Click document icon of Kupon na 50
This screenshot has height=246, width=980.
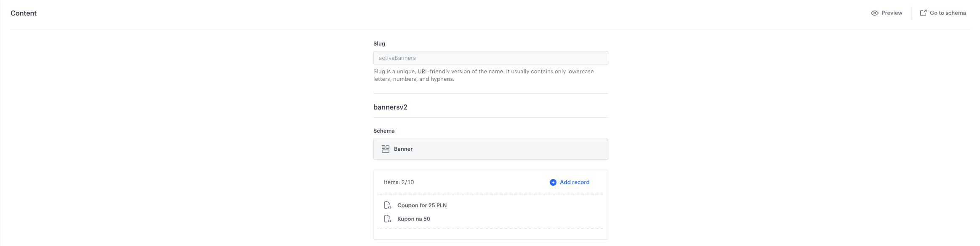point(387,219)
